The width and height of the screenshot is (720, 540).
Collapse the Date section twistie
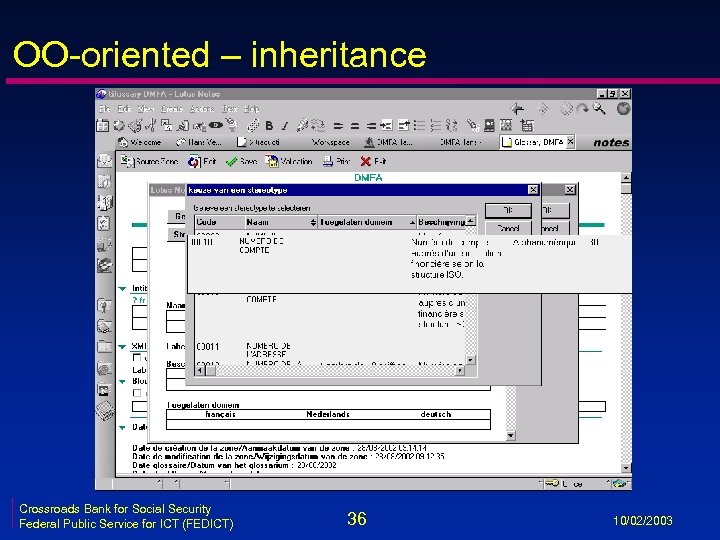(122, 427)
